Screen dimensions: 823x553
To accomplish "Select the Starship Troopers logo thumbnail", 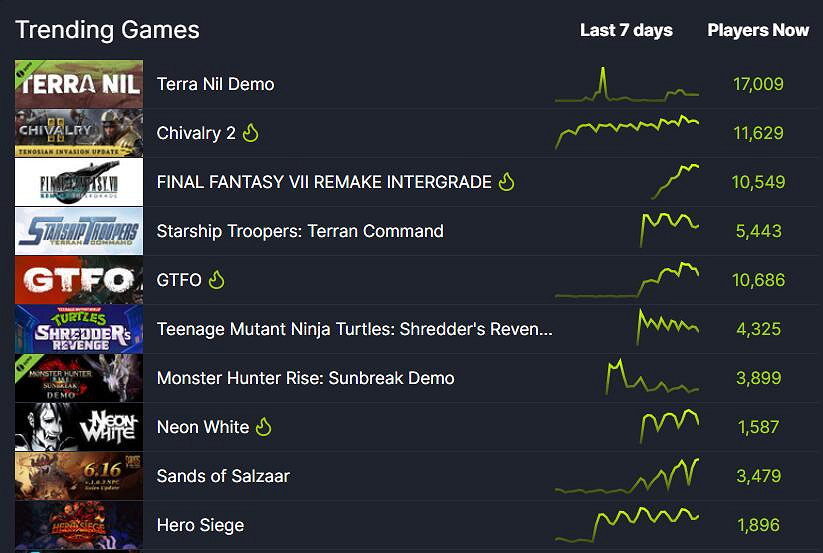I will [x=79, y=231].
